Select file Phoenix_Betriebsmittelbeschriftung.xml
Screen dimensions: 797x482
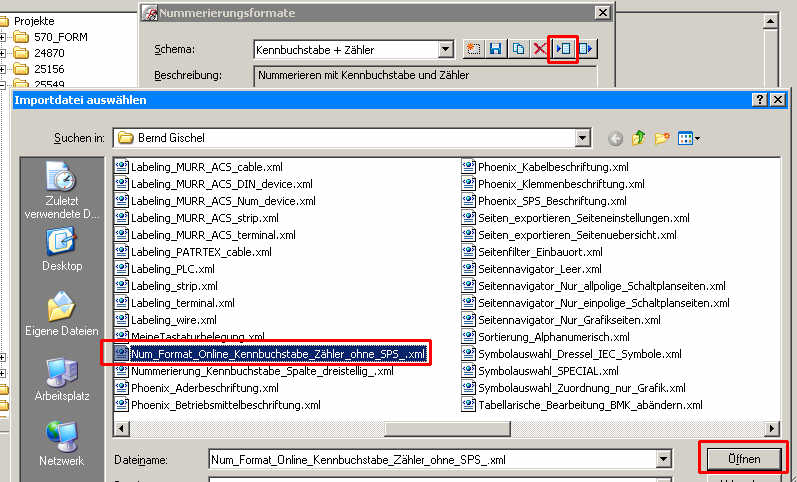[x=218, y=405]
